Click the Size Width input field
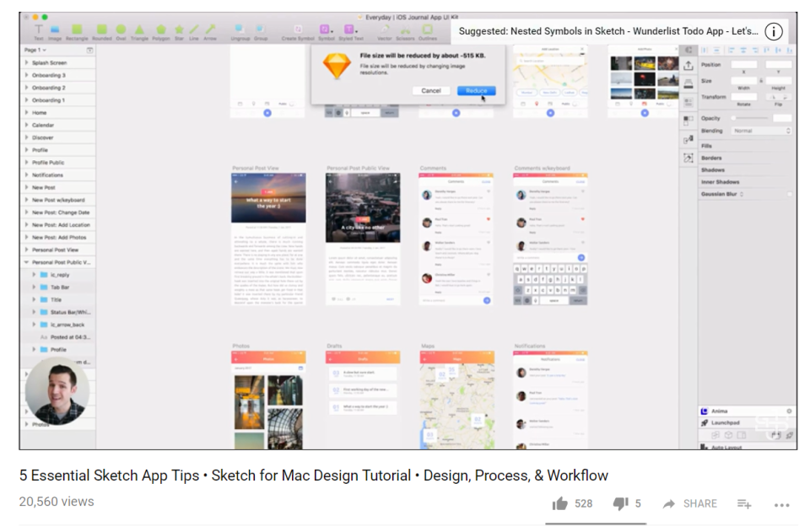The width and height of the screenshot is (810, 532). (743, 80)
